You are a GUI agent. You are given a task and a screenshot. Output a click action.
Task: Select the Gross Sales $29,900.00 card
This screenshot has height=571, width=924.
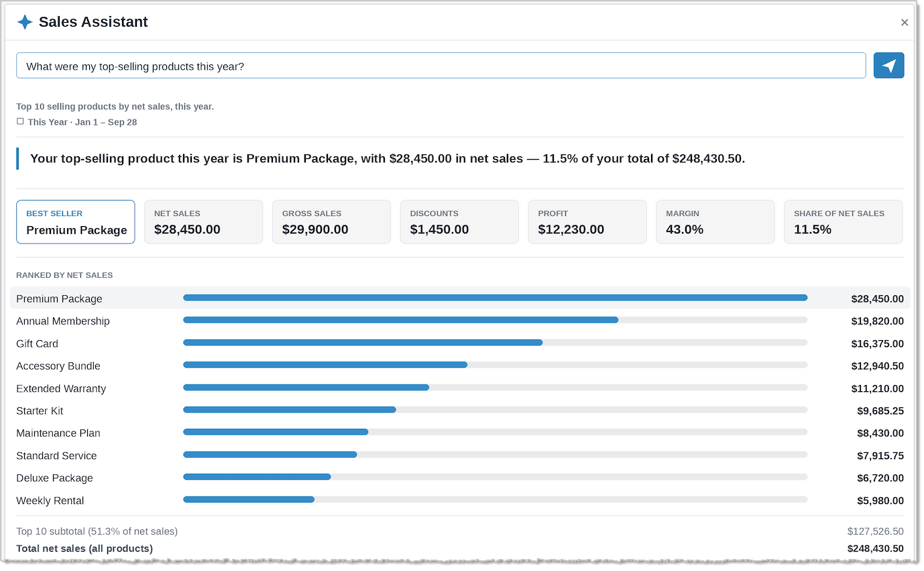click(x=331, y=222)
